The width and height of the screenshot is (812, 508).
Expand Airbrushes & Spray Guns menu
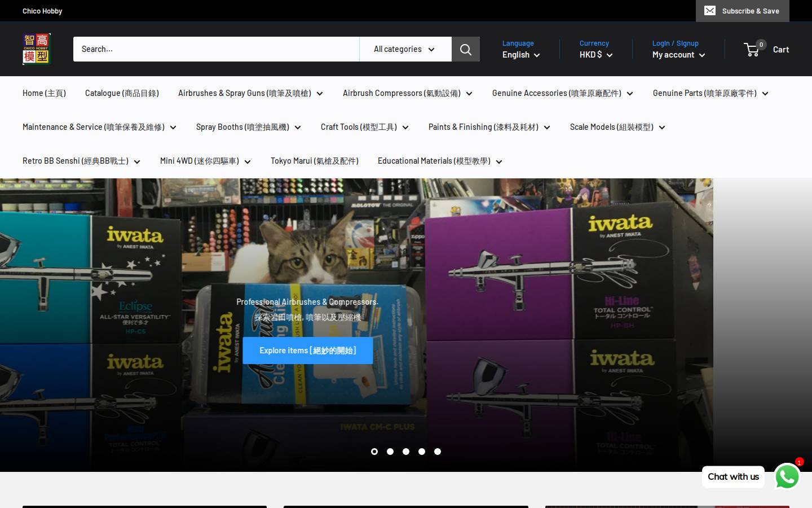coord(250,93)
